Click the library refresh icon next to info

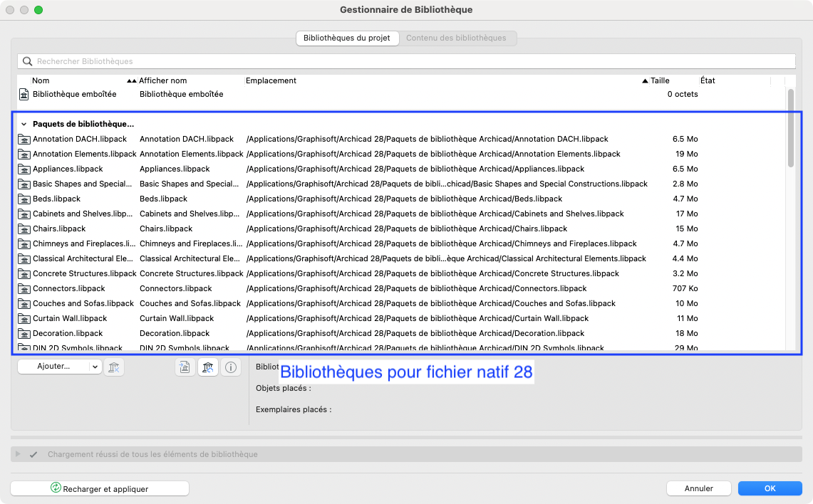point(208,367)
